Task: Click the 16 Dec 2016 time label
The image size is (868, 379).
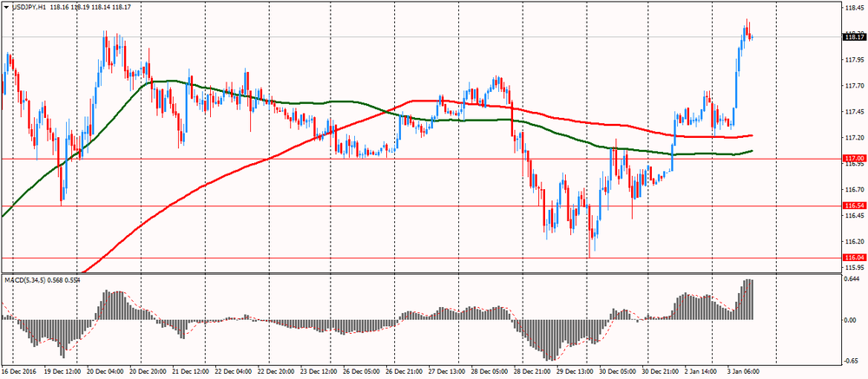Action: tap(19, 371)
